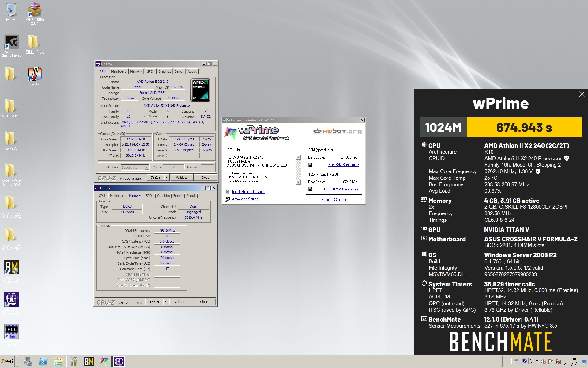
Task: Open Install Missing Libraries link
Action: (x=248, y=192)
